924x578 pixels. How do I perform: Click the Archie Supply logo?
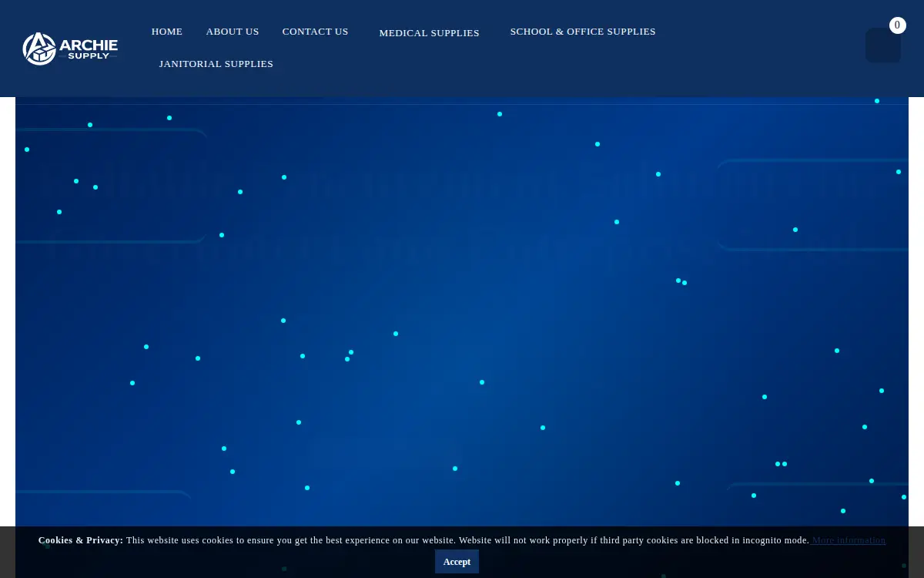(x=70, y=49)
